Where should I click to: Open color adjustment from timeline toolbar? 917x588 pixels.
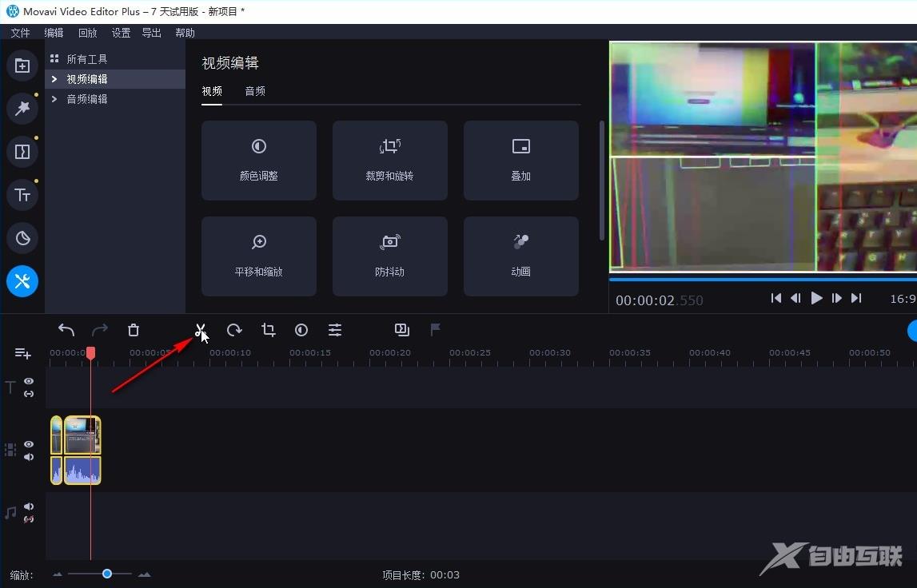tap(301, 330)
